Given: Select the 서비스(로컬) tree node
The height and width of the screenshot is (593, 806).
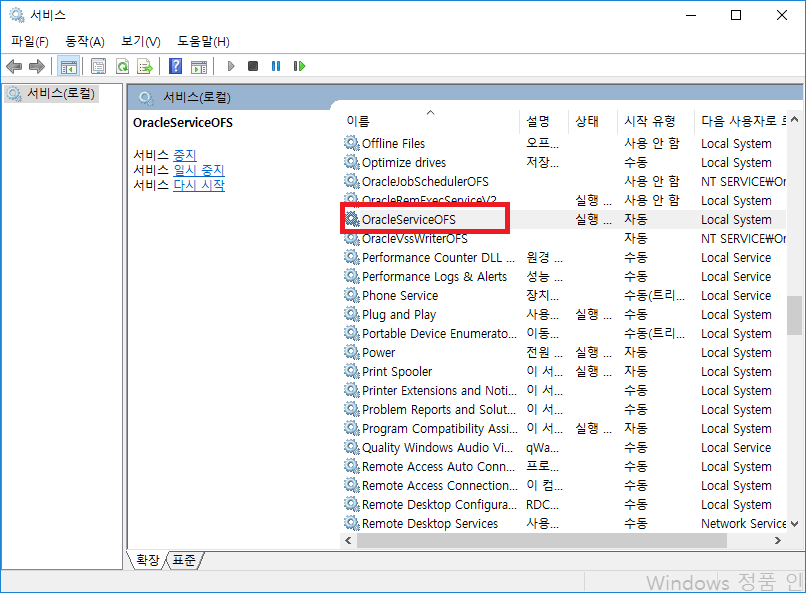Looking at the screenshot, I should 51,94.
